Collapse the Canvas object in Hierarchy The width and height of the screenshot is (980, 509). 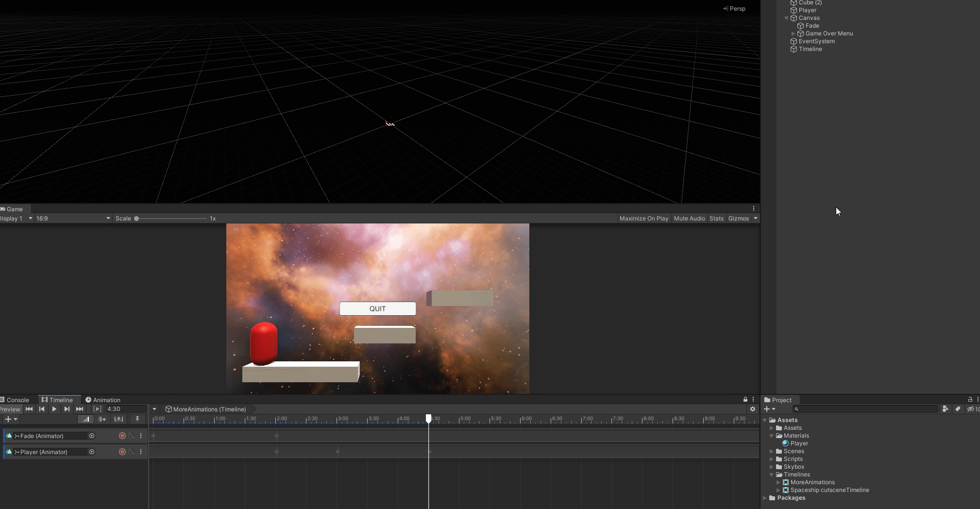787,18
